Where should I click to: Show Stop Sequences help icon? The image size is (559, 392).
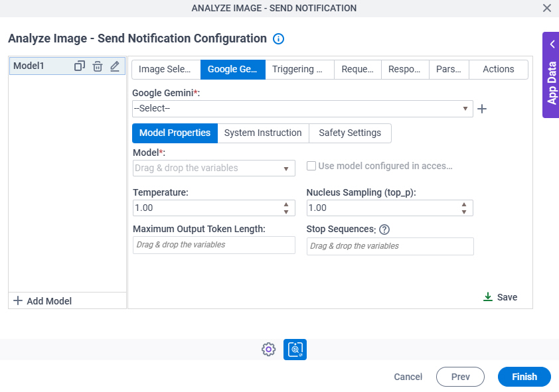tap(384, 229)
